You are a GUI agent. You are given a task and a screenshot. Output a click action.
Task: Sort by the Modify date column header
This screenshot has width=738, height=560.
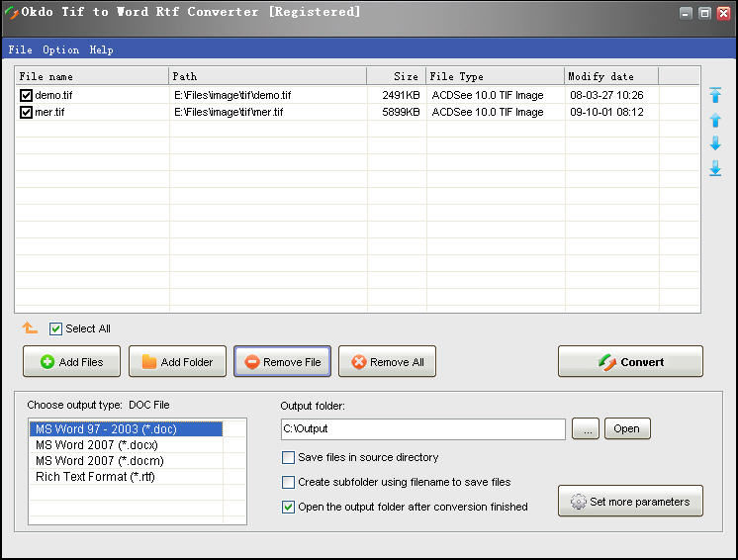(611, 76)
